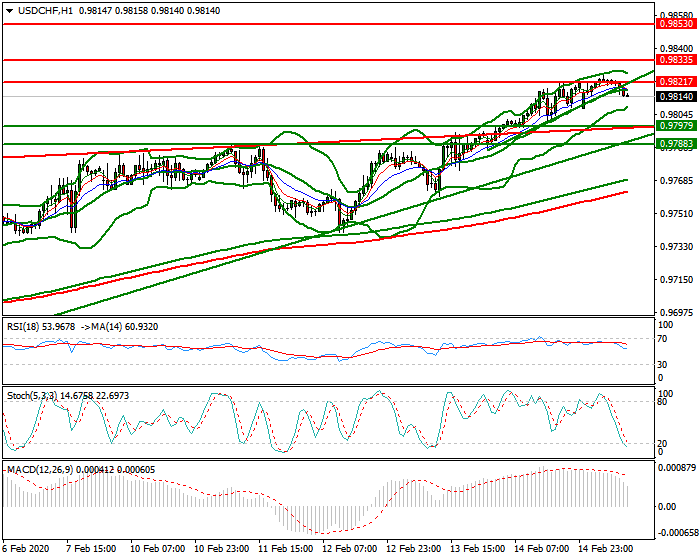The height and width of the screenshot is (560, 700).
Task: Click the RSI(18) indicator label
Action: [23, 327]
